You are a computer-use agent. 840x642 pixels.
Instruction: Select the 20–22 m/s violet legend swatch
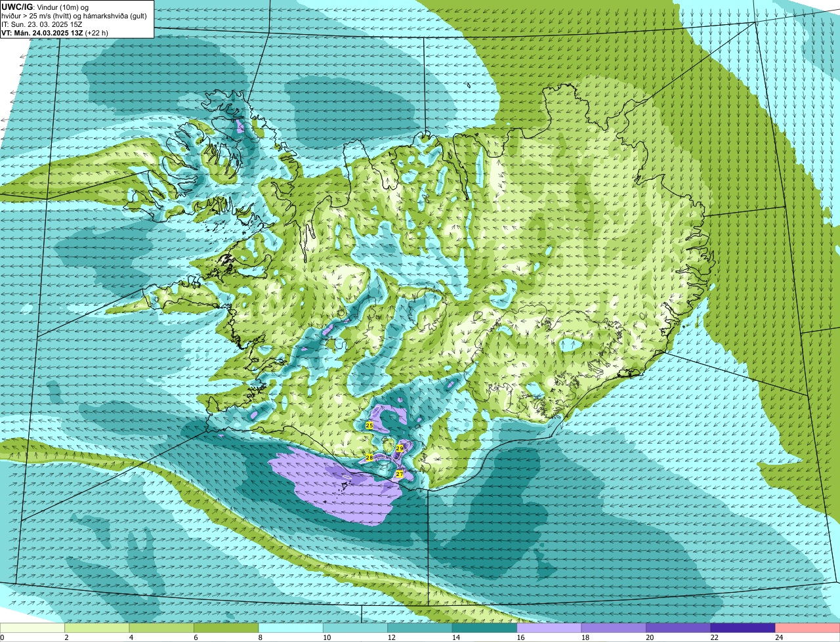pyautogui.click(x=679, y=628)
